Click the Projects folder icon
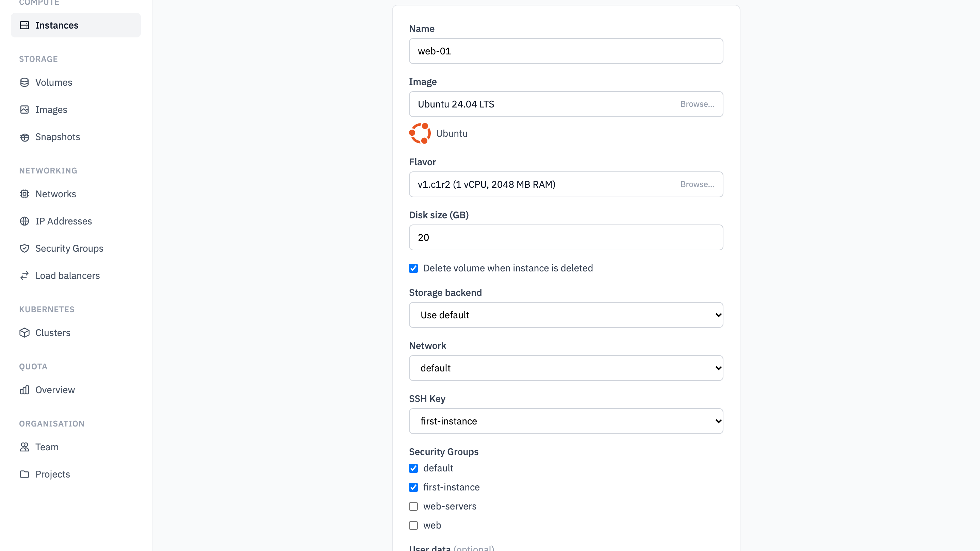 (x=24, y=474)
